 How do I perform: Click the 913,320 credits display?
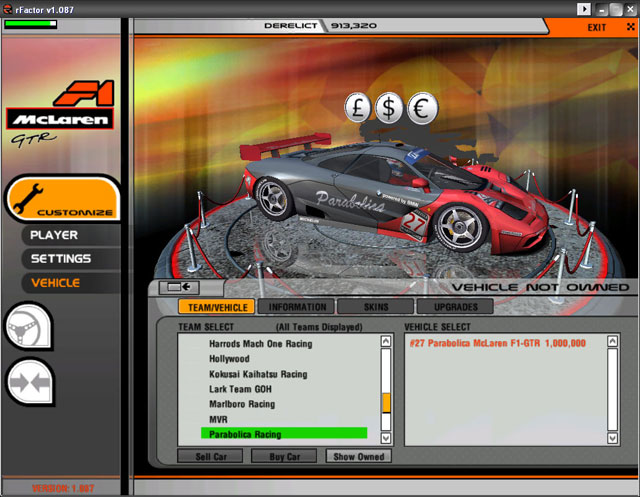(353, 26)
